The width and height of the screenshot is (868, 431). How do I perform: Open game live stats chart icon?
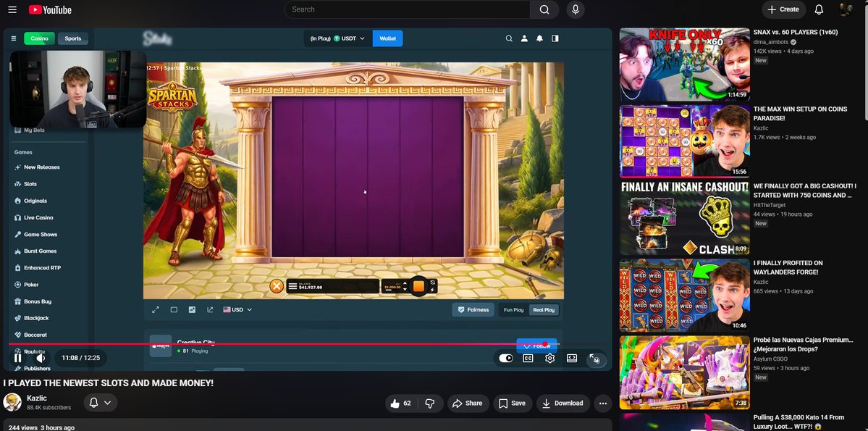[x=192, y=310]
